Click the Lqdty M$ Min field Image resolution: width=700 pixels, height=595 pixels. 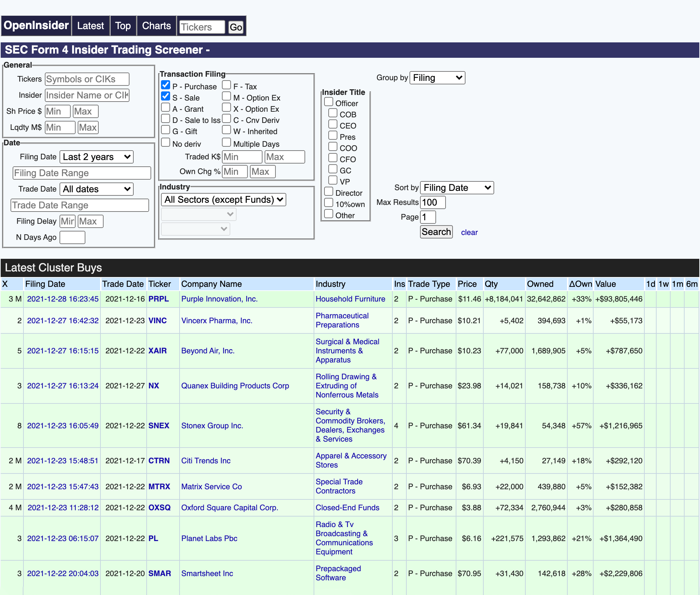(x=60, y=127)
